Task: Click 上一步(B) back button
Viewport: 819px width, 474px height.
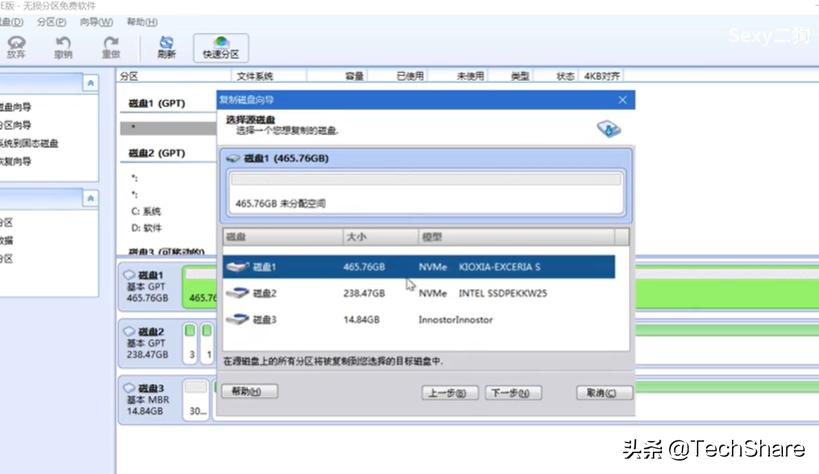Action: [x=450, y=393]
